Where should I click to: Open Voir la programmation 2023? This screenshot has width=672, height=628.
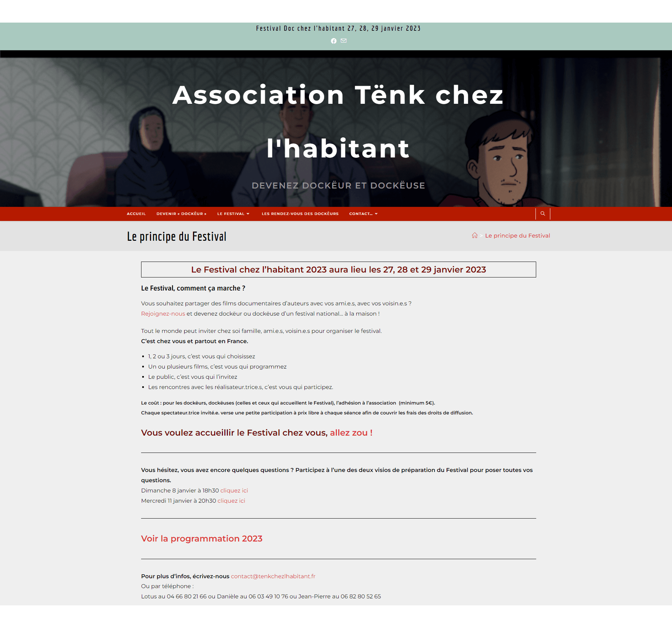pyautogui.click(x=202, y=538)
